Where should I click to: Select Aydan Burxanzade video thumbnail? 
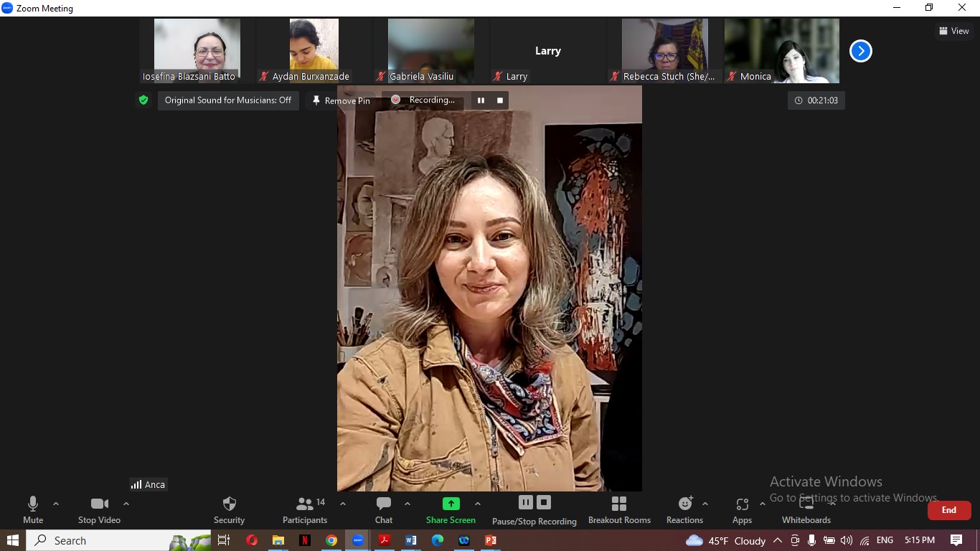click(x=314, y=51)
